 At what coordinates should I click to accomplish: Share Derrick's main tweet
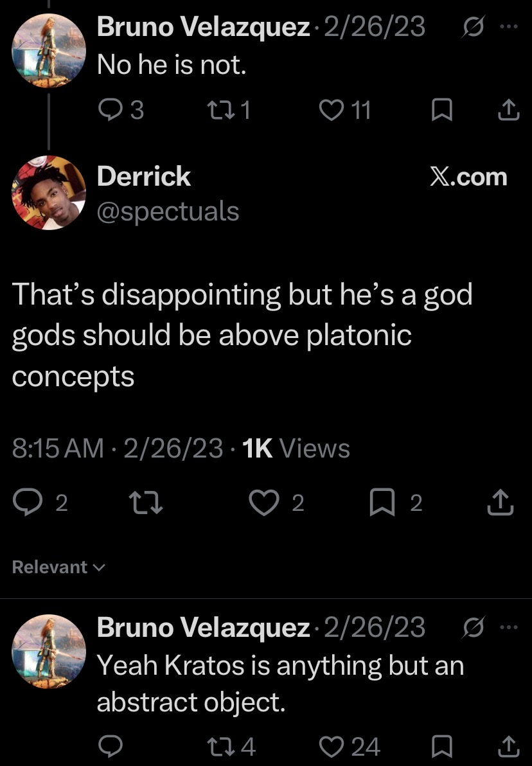(x=501, y=503)
